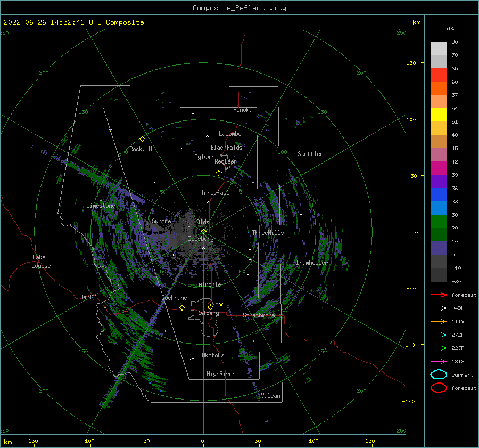The height and width of the screenshot is (448, 479).
Task: Select the yellow 54-51 dBZ swatch
Action: 439,115
